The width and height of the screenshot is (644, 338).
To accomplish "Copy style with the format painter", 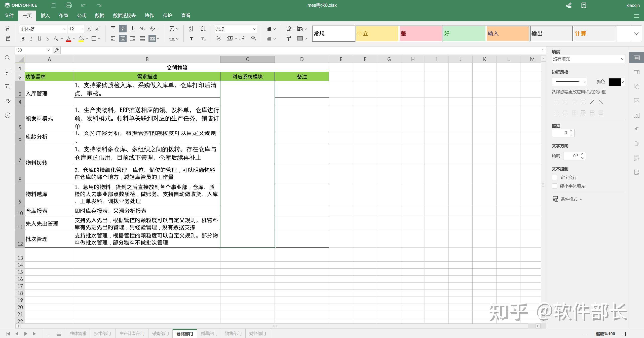I will tap(288, 38).
